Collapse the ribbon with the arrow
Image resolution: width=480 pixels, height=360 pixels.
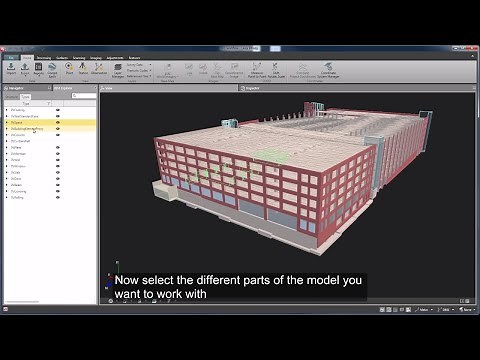tap(472, 56)
